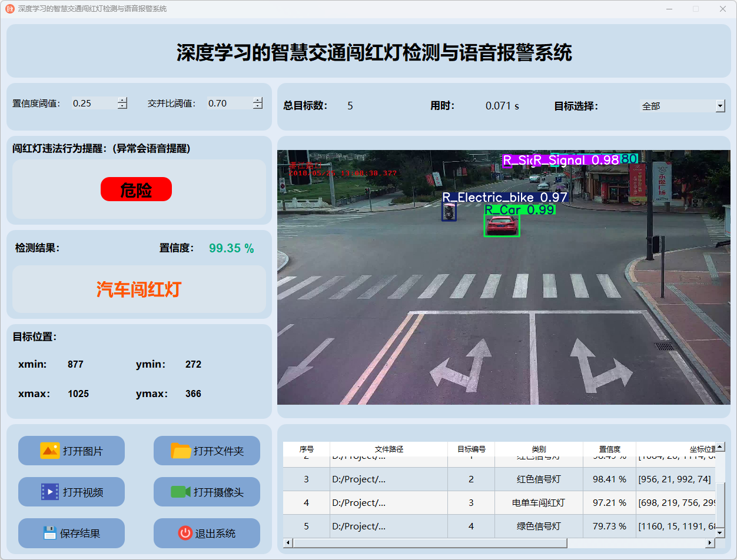737x560 pixels.
Task: Decrease the IoU threshold with down arrow
Action: pyautogui.click(x=257, y=106)
